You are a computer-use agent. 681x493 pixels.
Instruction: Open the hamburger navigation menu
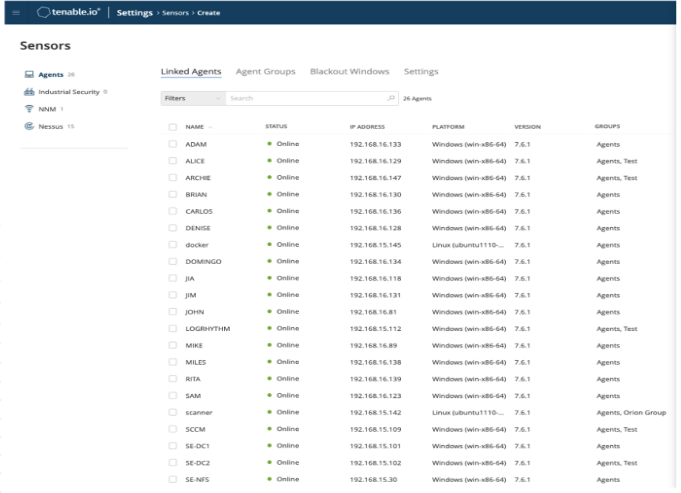click(x=16, y=13)
